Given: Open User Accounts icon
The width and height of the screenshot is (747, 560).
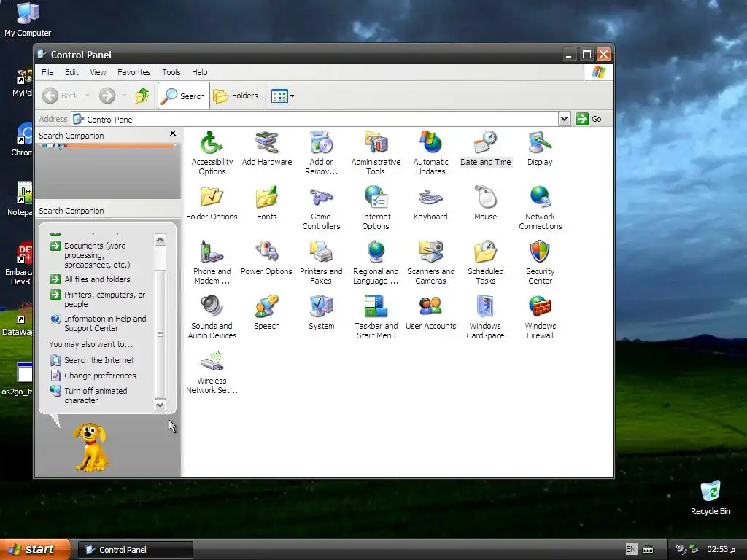Looking at the screenshot, I should coord(430,313).
